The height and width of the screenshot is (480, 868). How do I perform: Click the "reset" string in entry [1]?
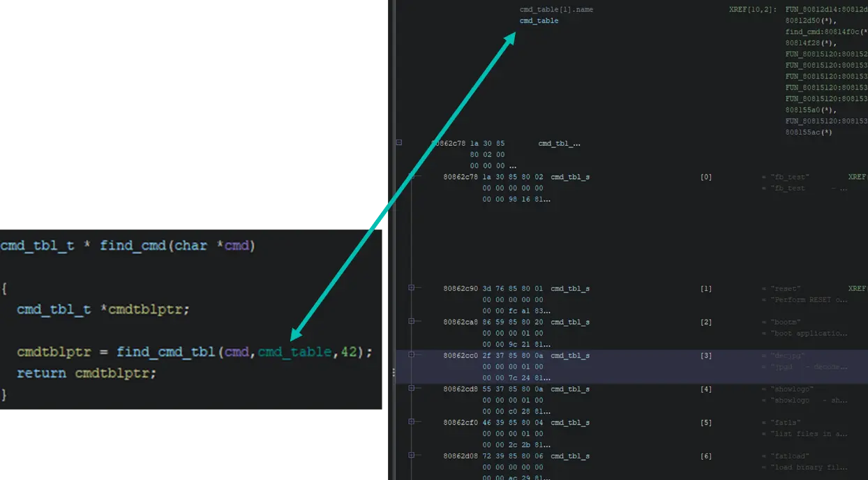pos(785,289)
